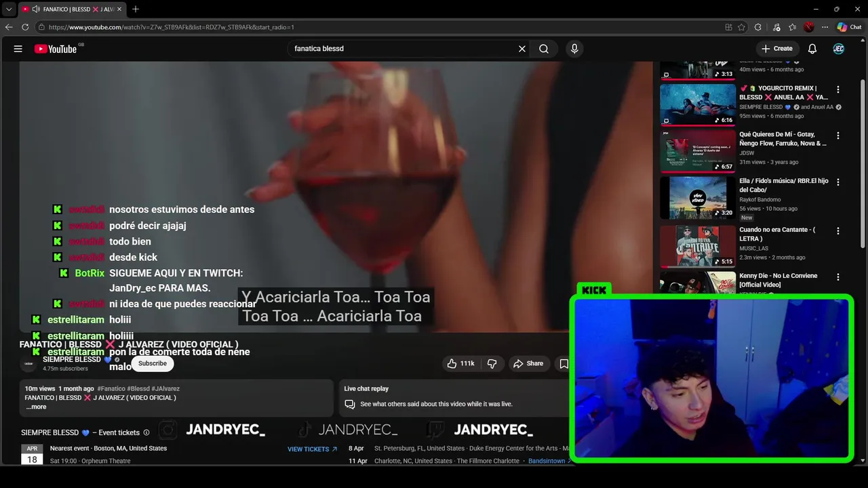Open more options for YOGURCITO REMIX video

point(838,89)
